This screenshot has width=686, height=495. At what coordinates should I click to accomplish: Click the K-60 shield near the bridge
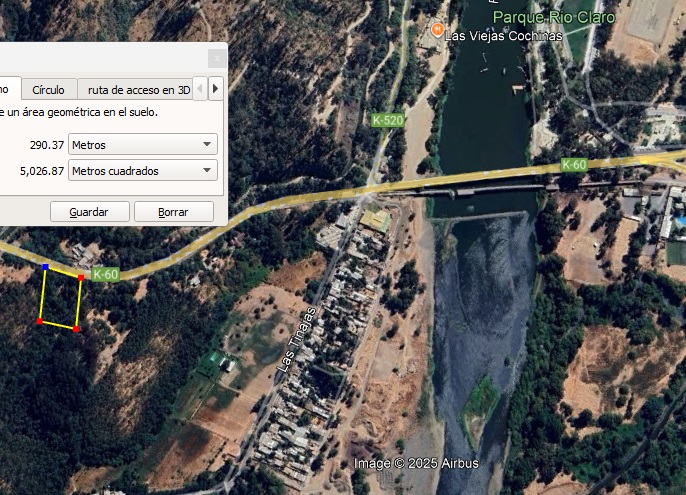[574, 165]
